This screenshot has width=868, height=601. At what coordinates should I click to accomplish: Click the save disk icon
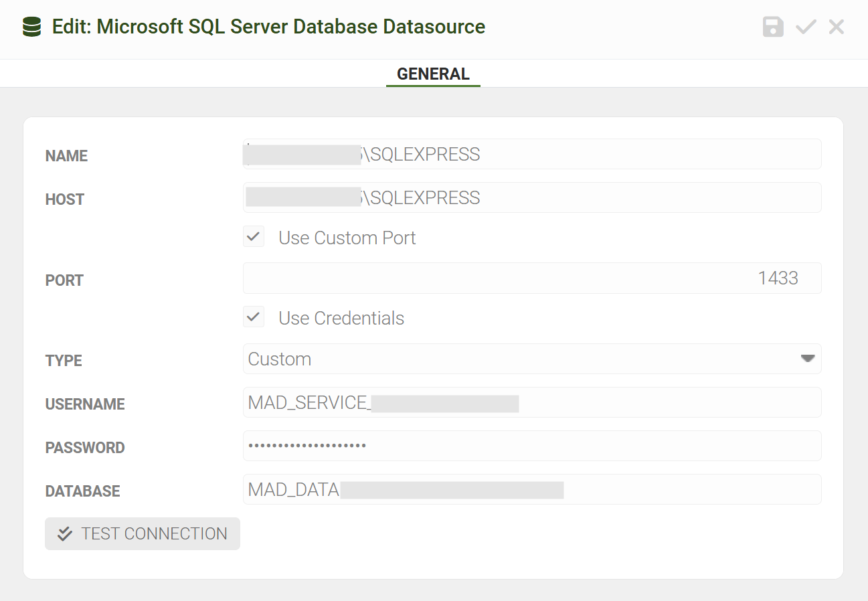click(x=773, y=27)
